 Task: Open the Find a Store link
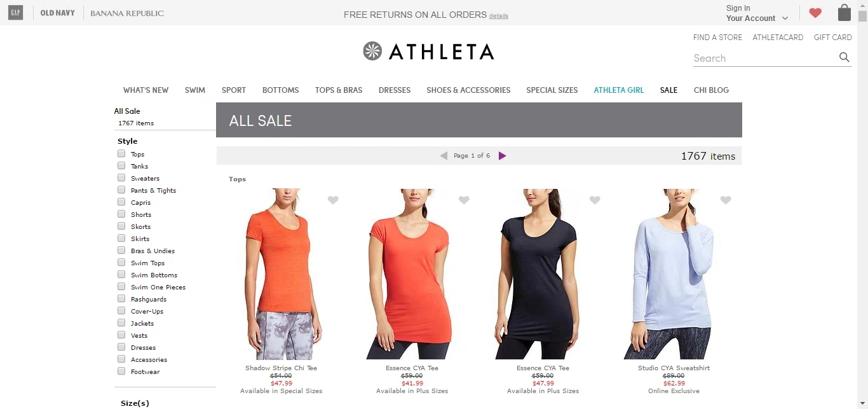tap(717, 38)
